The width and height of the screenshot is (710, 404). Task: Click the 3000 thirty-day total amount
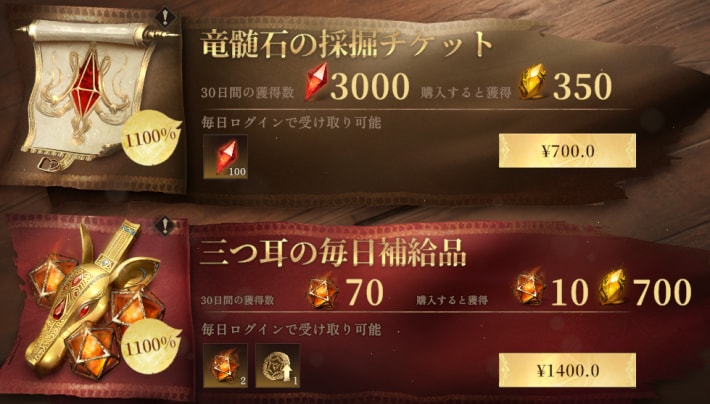pos(369,86)
